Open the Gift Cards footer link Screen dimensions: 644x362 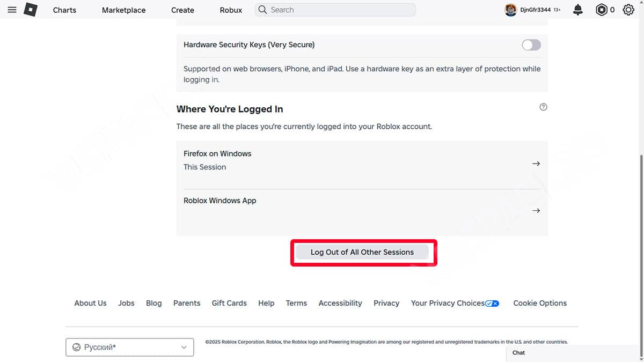pyautogui.click(x=229, y=303)
